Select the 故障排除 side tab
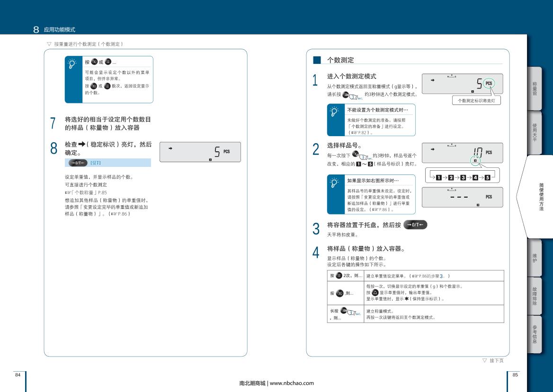The image size is (553, 392). coord(535,296)
